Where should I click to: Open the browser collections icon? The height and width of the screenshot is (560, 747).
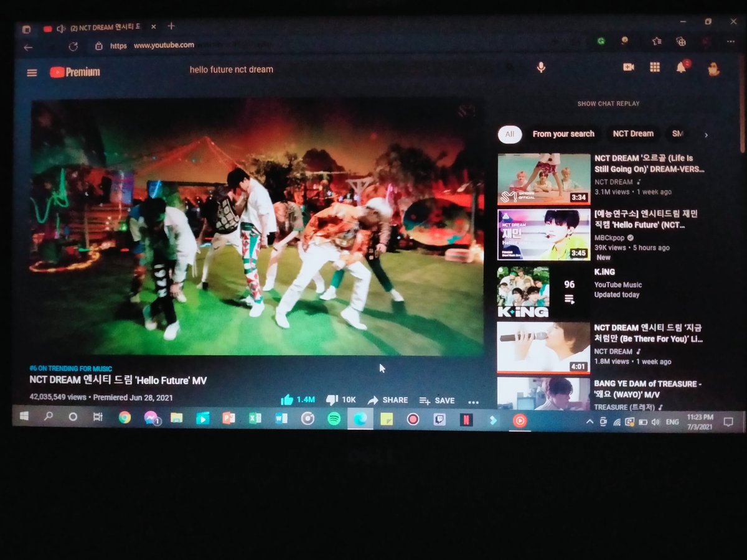[681, 42]
